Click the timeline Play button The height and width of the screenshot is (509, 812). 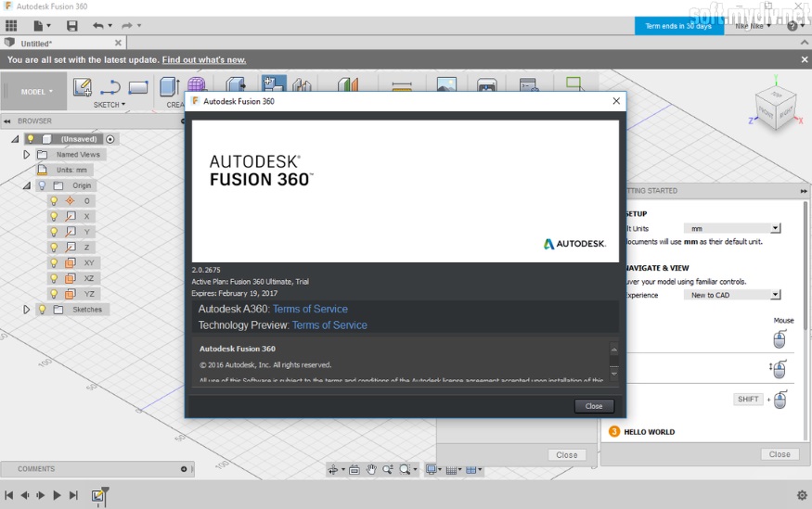(x=57, y=496)
